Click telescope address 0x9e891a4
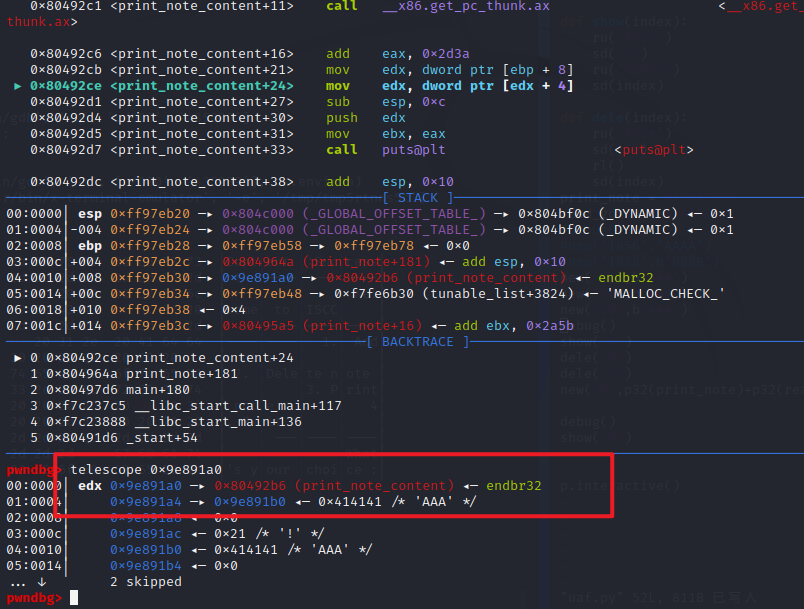This screenshot has height=609, width=804. pos(146,501)
